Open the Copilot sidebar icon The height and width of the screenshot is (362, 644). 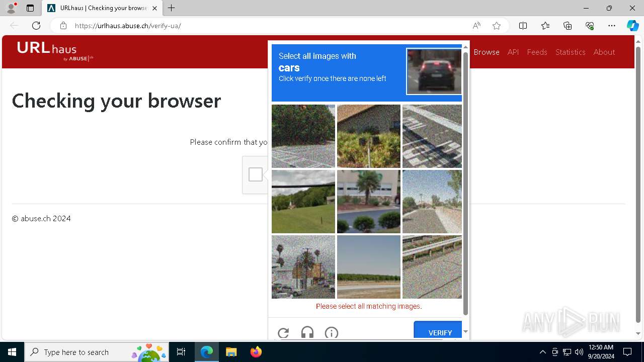pos(632,26)
